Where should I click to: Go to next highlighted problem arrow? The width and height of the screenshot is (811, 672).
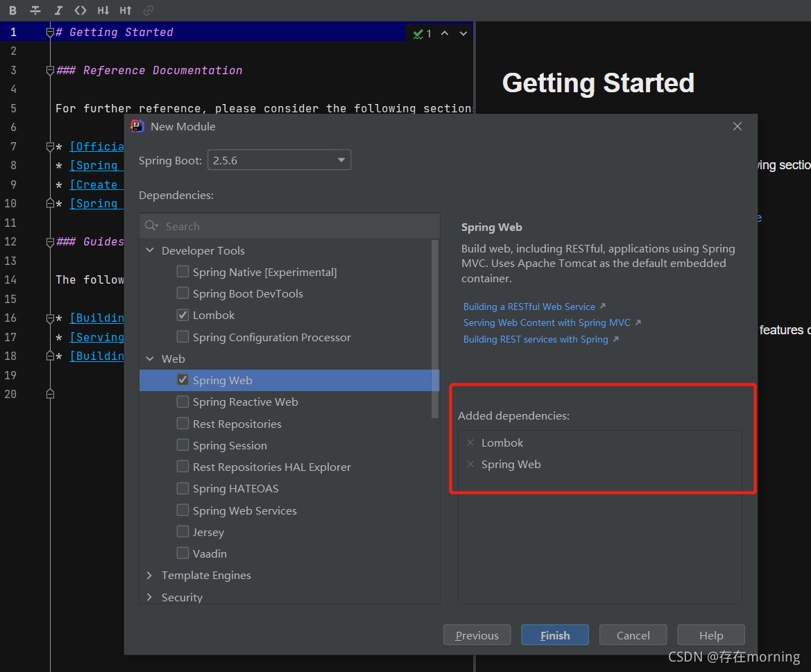coord(463,33)
